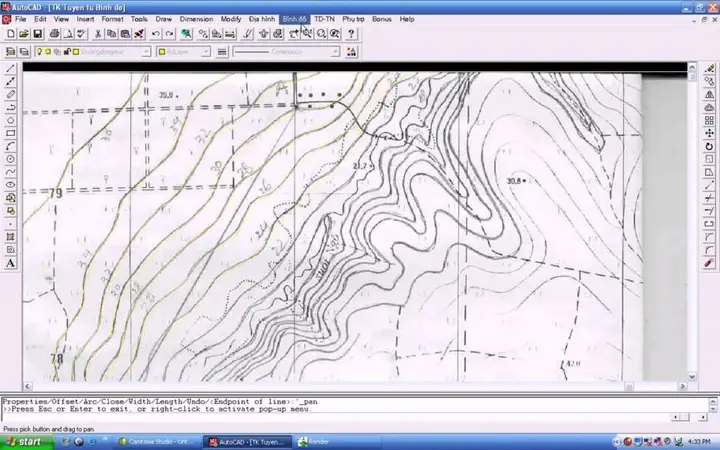
Task: Select the Polygon tool
Action: tap(10, 120)
